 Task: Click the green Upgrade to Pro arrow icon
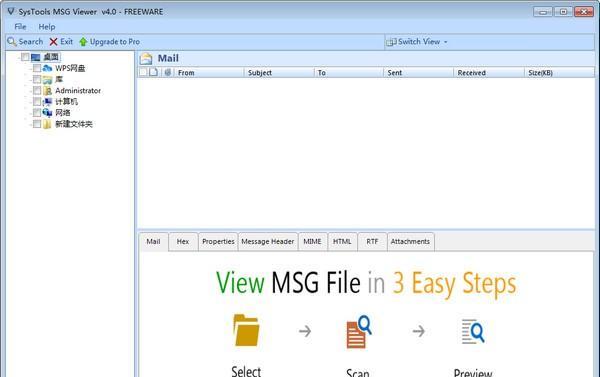point(83,42)
